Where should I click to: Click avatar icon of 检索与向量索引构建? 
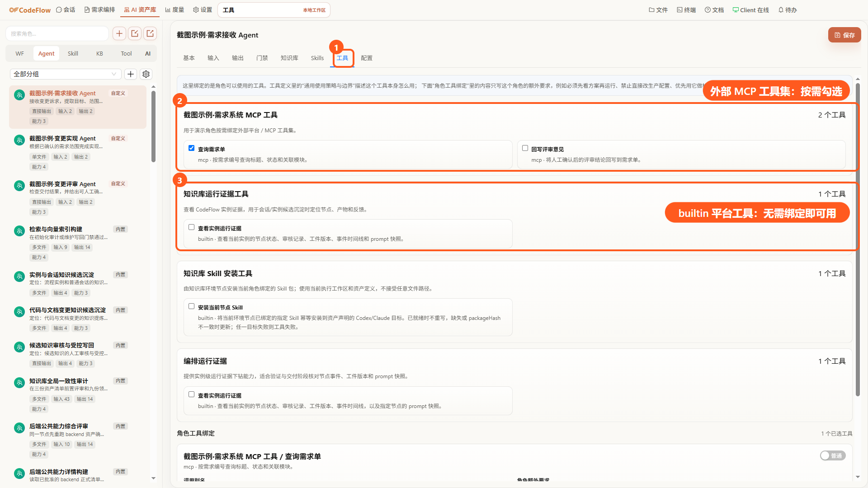(19, 231)
